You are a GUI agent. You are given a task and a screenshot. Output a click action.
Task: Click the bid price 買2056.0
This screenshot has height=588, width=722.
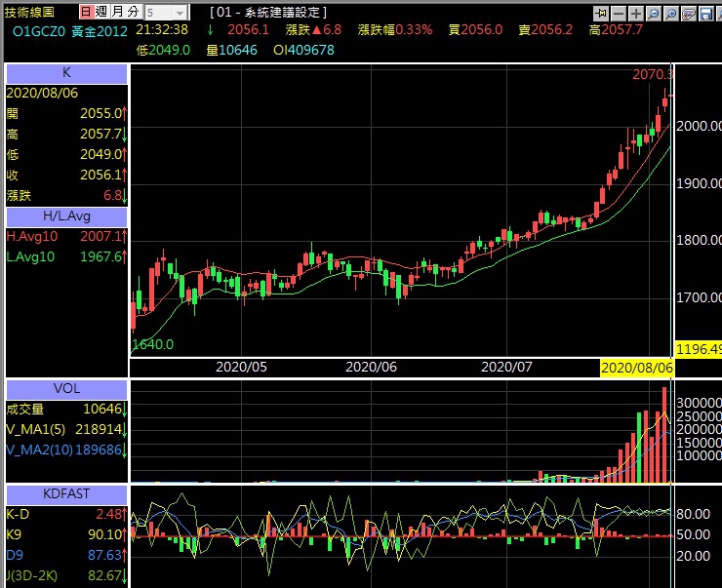[x=476, y=30]
